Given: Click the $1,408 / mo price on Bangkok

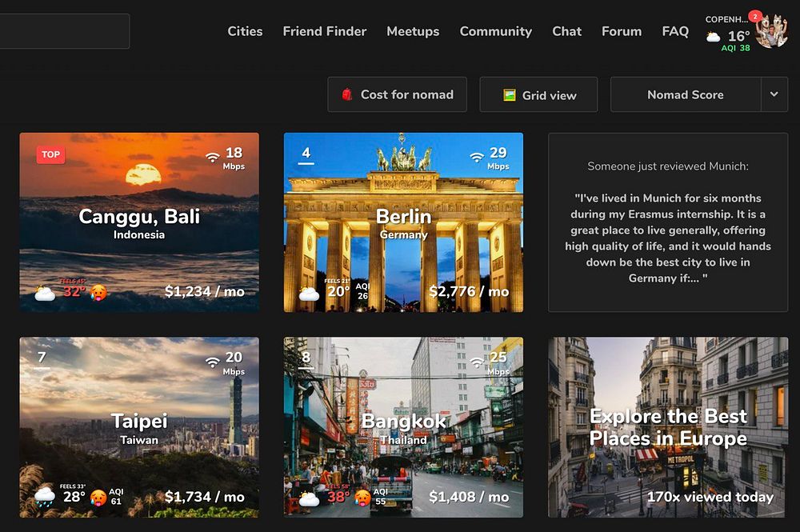Looking at the screenshot, I should (x=469, y=497).
